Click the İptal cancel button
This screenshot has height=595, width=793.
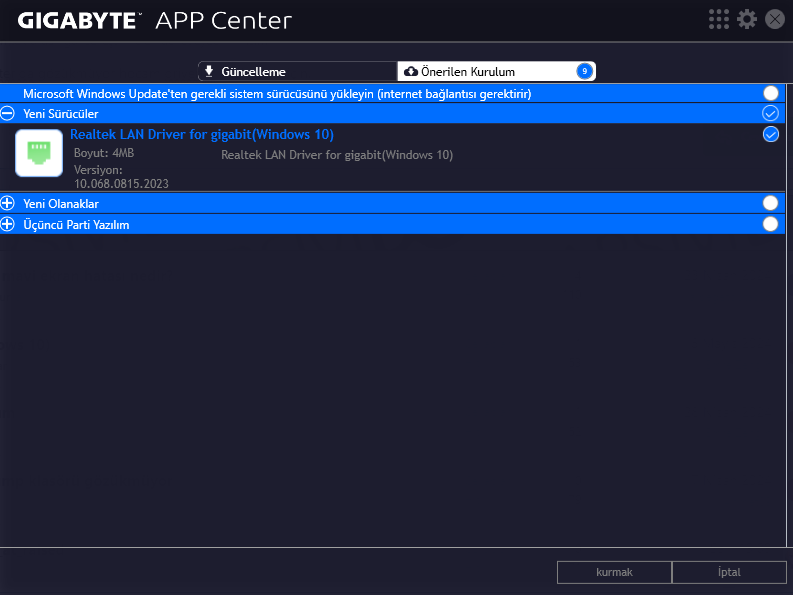[729, 572]
